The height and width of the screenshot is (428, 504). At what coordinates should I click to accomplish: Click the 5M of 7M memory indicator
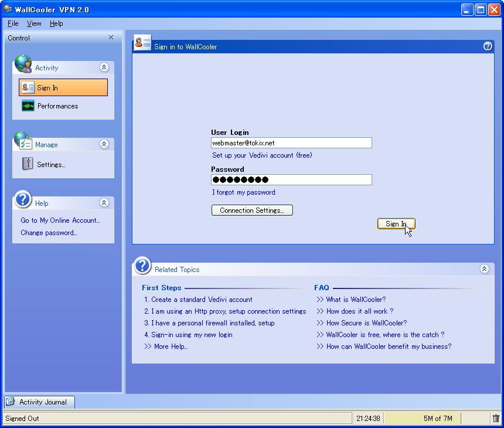coord(423,419)
